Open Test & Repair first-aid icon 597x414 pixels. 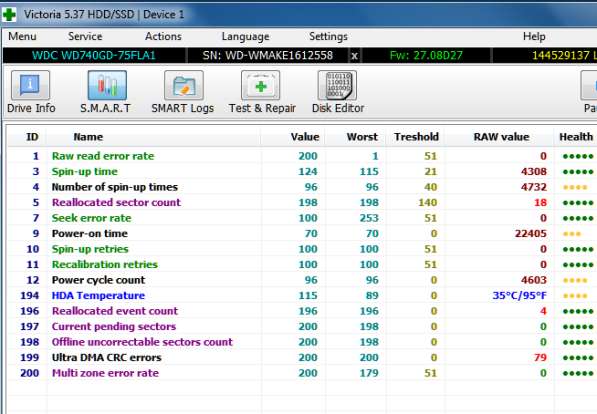tap(260, 86)
